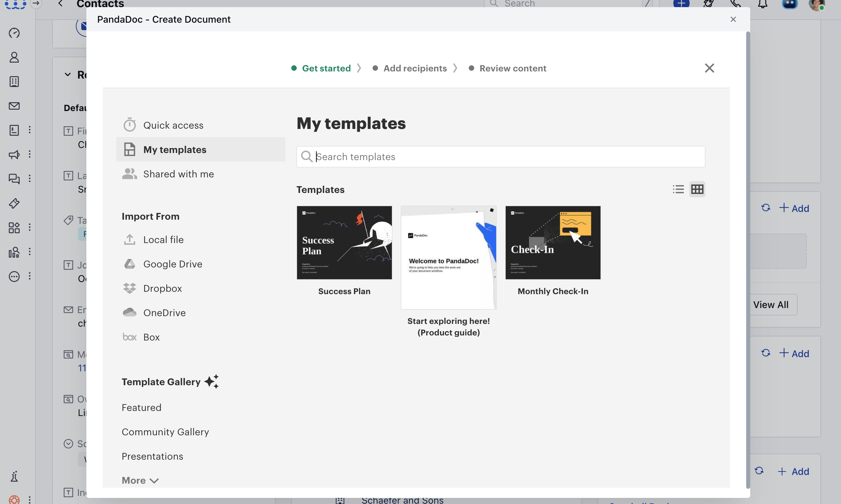
Task: Open analytics chart icon in left sidebar
Action: (14, 252)
